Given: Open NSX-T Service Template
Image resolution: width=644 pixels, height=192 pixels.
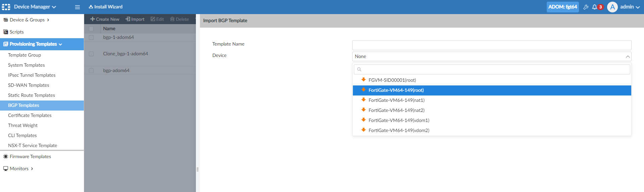Looking at the screenshot, I should (x=33, y=145).
